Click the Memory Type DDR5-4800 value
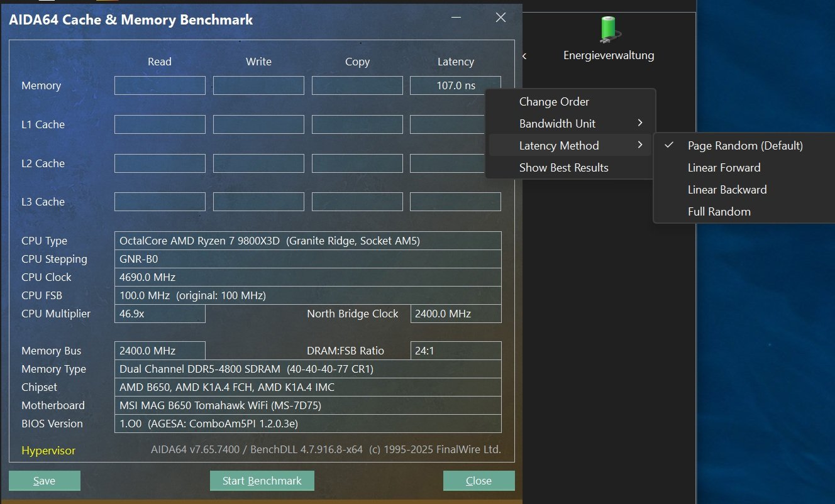The width and height of the screenshot is (835, 504). (308, 369)
